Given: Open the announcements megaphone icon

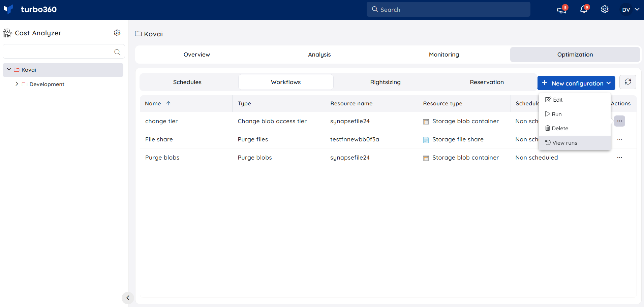Looking at the screenshot, I should click(561, 10).
